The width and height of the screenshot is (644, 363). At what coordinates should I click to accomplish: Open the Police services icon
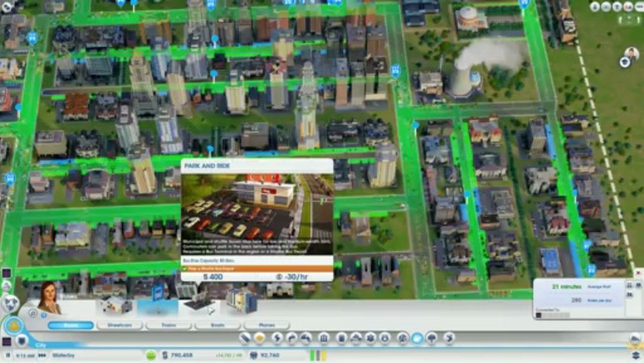coord(384,338)
